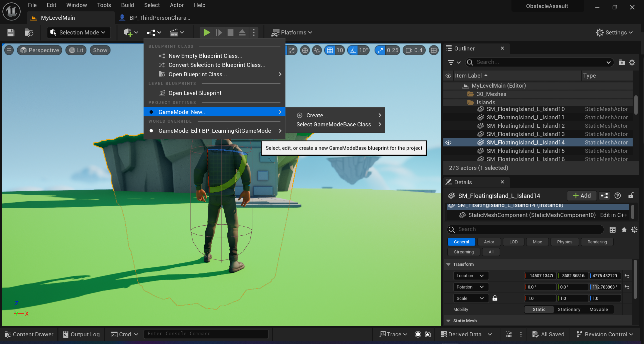
Task: Set Mobility to Movable
Action: [x=599, y=309]
